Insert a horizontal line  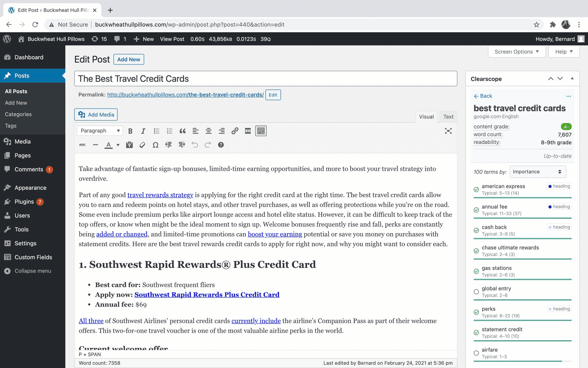click(x=95, y=145)
